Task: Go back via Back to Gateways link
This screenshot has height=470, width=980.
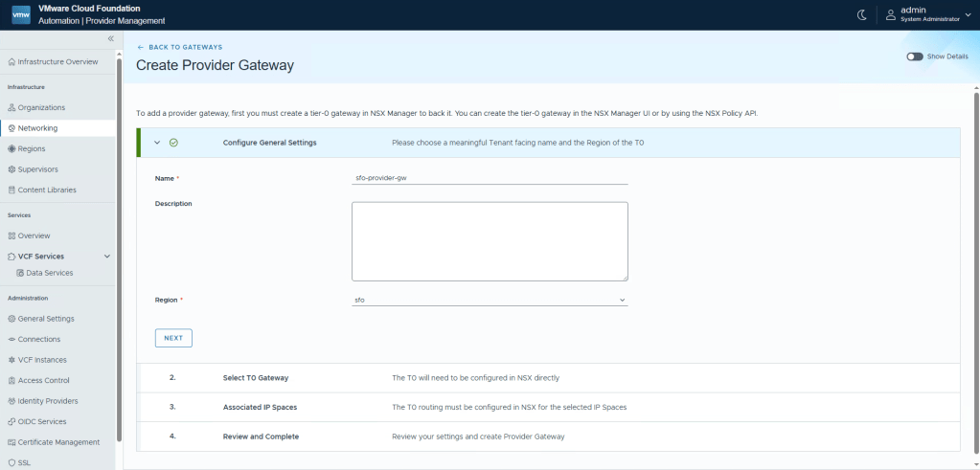Action: click(x=180, y=47)
